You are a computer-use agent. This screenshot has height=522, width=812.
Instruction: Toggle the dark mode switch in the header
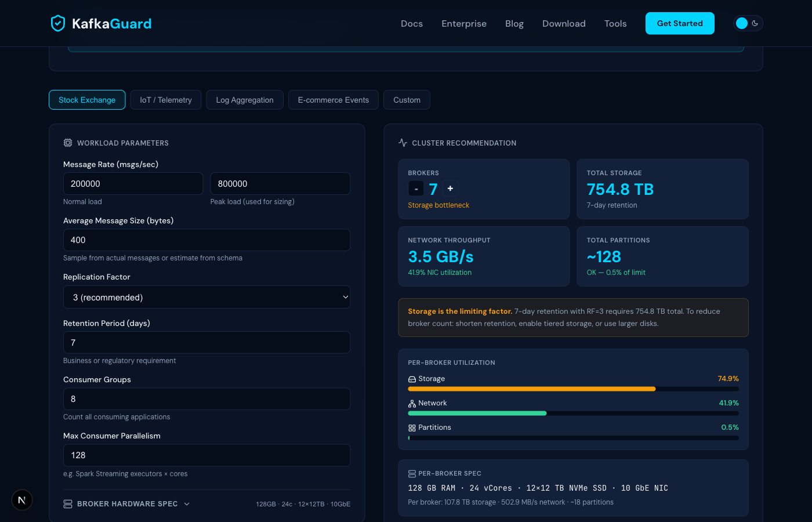[x=748, y=23]
